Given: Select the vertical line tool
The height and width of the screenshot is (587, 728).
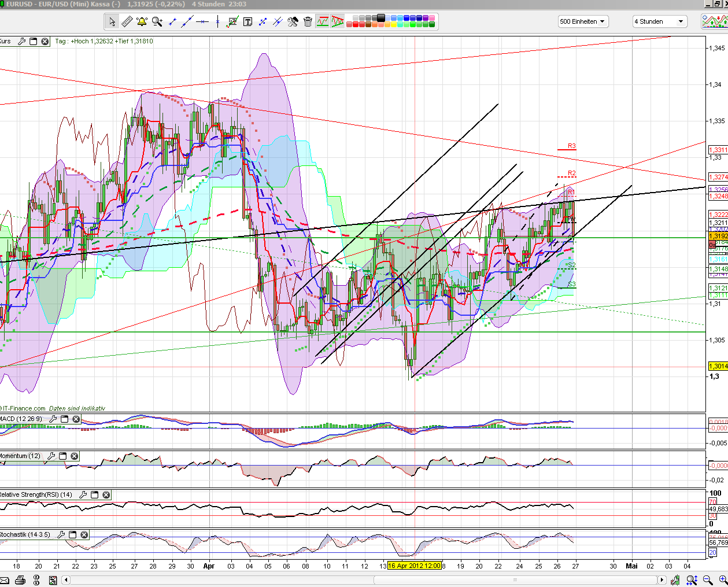Looking at the screenshot, I should coord(218,21).
